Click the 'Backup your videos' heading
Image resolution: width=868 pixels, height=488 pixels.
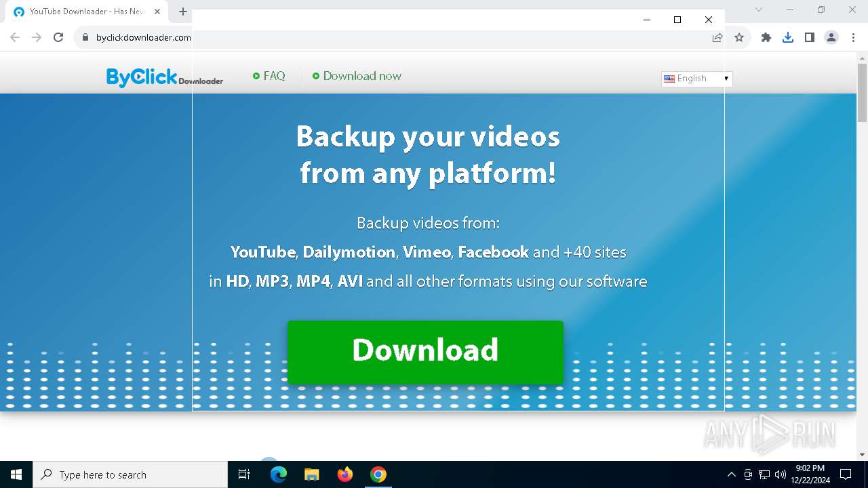coord(428,136)
